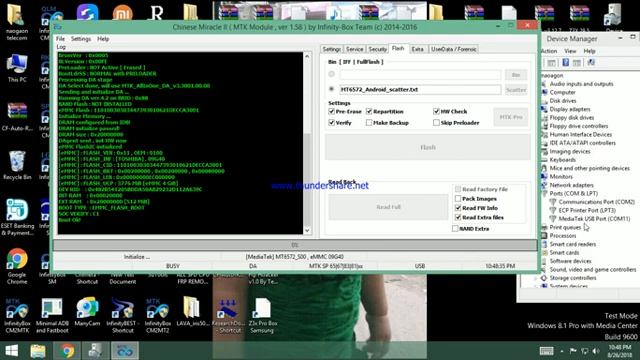Click log scrollbar down arrow

tap(307, 231)
